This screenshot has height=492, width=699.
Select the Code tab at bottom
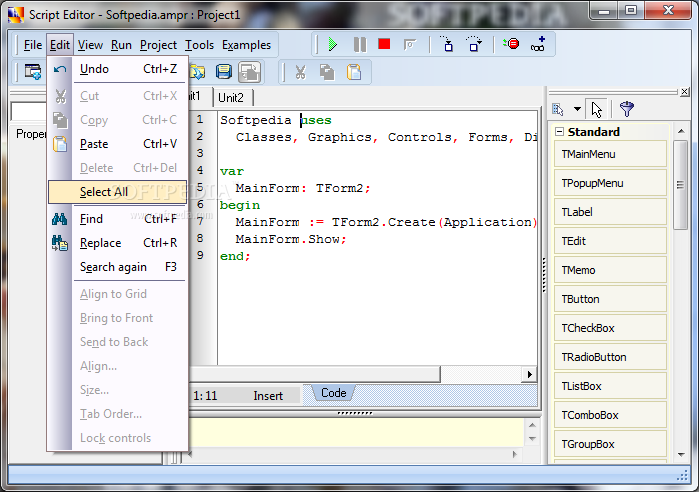click(333, 393)
